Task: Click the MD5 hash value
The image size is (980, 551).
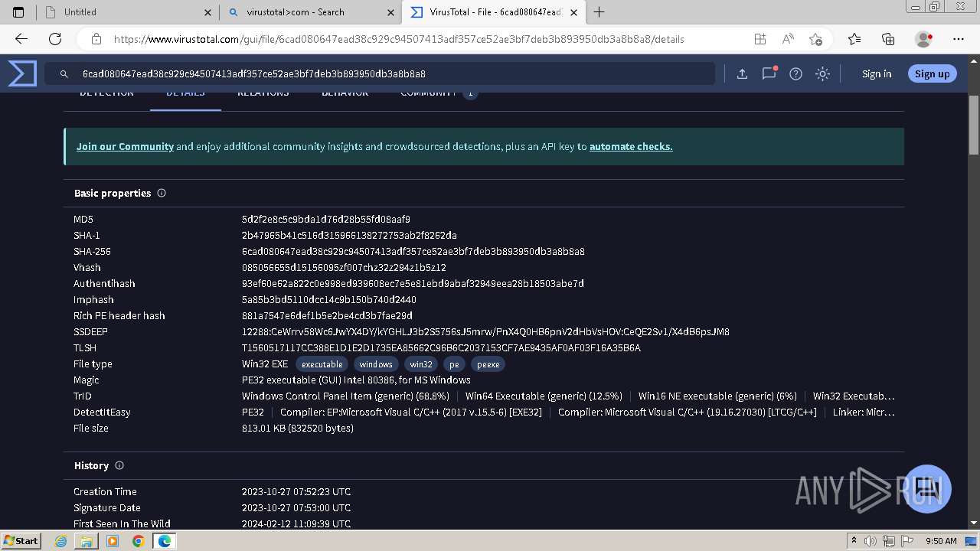Action: click(x=326, y=219)
